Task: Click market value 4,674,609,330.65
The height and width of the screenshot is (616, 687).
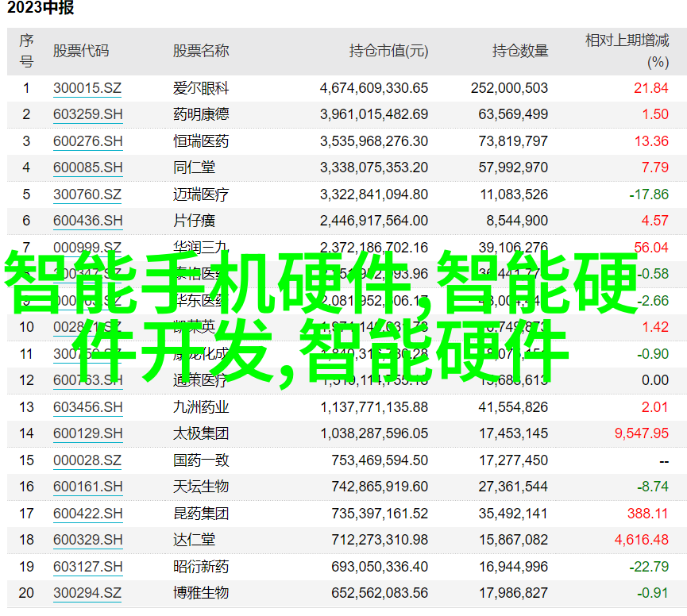Action: tap(374, 88)
